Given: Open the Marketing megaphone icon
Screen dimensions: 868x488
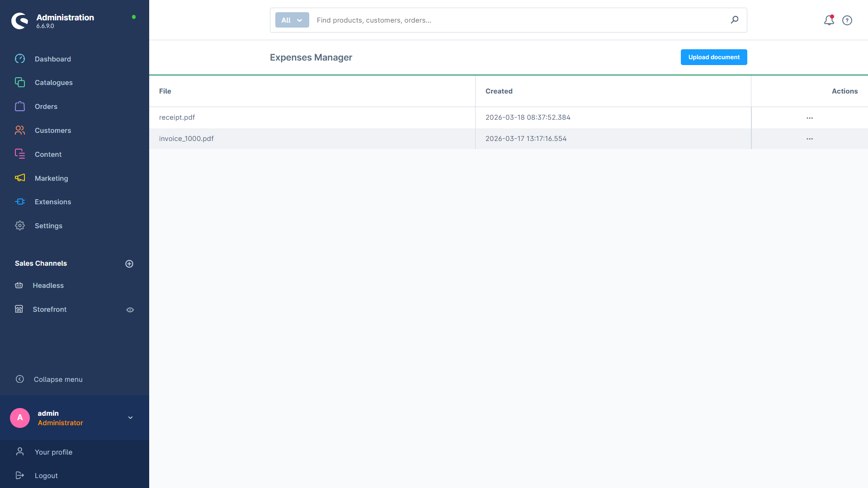Looking at the screenshot, I should click(20, 178).
